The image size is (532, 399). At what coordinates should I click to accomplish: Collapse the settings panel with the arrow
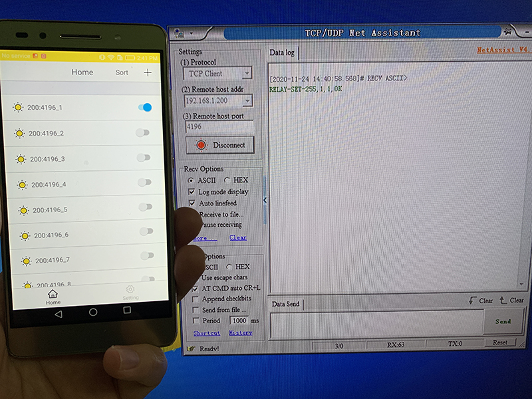click(x=265, y=200)
